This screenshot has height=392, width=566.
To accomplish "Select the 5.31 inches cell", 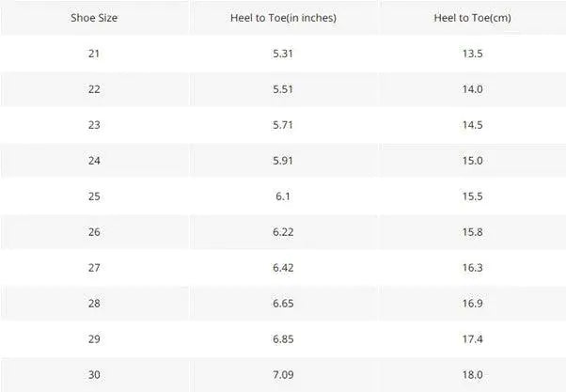I will point(283,54).
